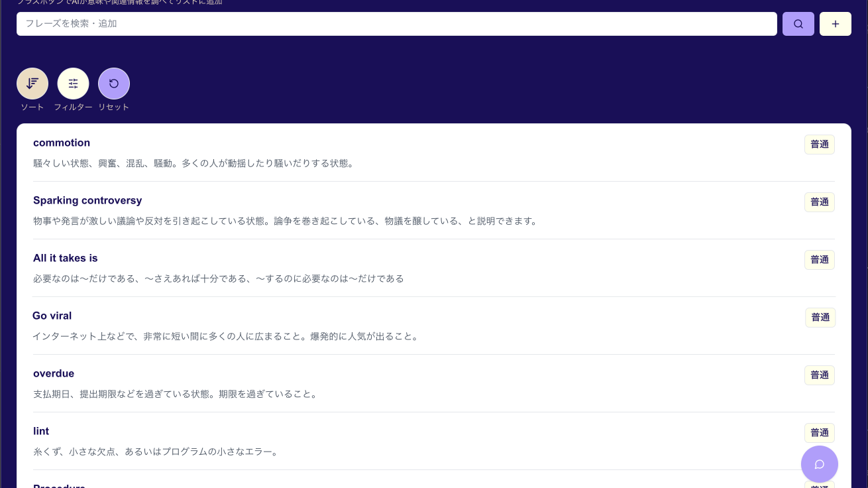
Task: Click the リセット reset button
Action: (114, 84)
